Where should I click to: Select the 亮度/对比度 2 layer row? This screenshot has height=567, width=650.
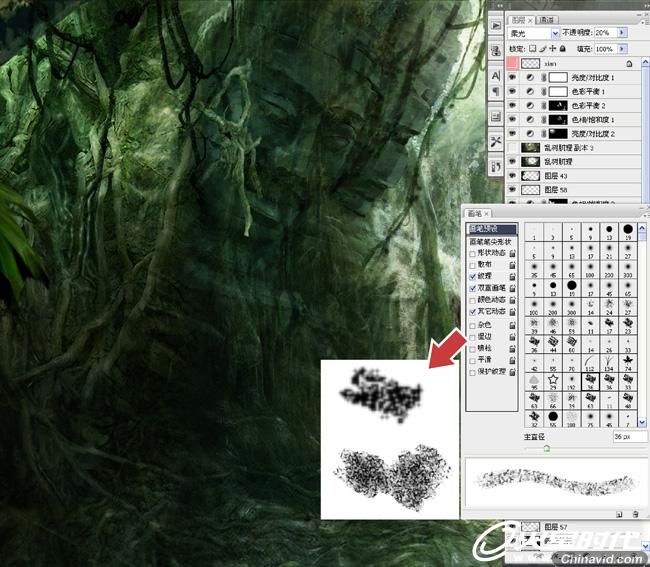pyautogui.click(x=573, y=133)
